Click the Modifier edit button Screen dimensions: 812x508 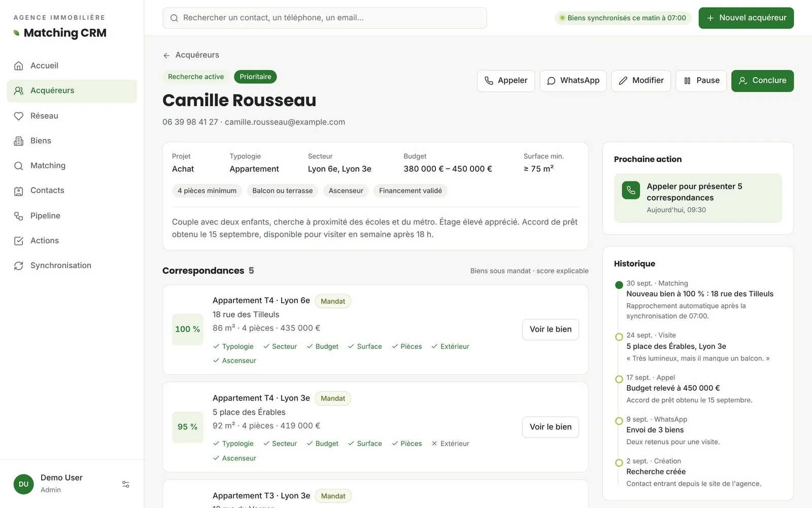coord(641,81)
